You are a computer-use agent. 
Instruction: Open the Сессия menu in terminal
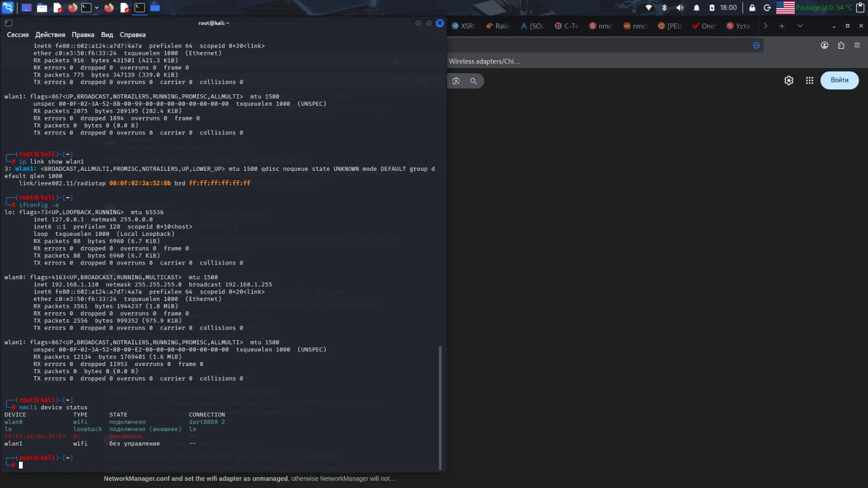pos(17,35)
